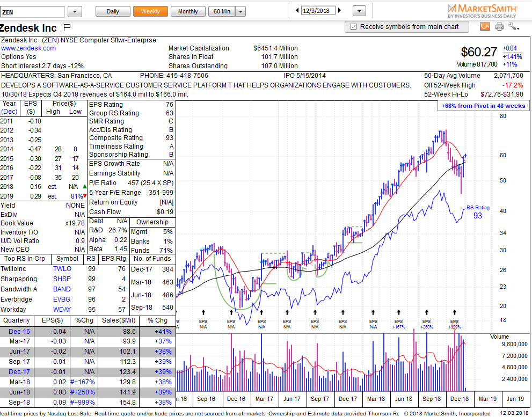The height and width of the screenshot is (417, 532).
Task: Click the (Dec) fiscal year link
Action: point(10,111)
